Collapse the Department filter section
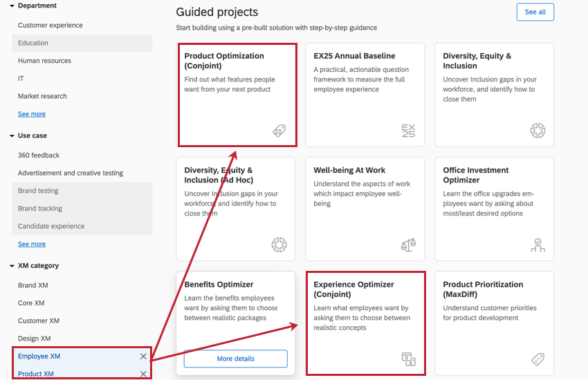This screenshot has height=380, width=588. (12, 6)
